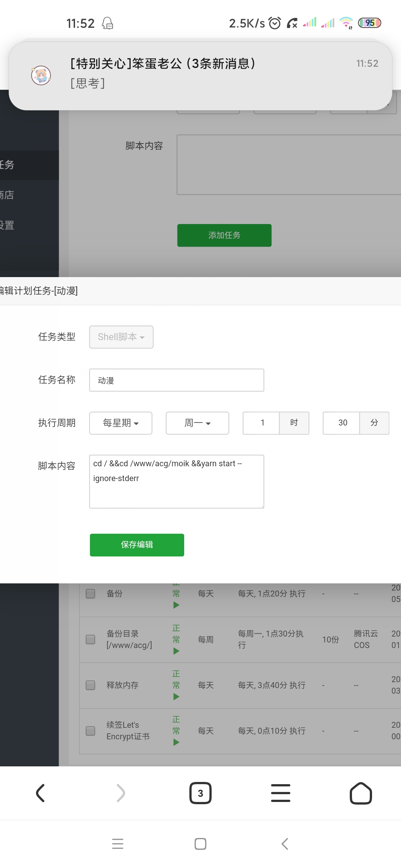The width and height of the screenshot is (401, 868).
Task: Tap browser back arrow icon
Action: [40, 793]
